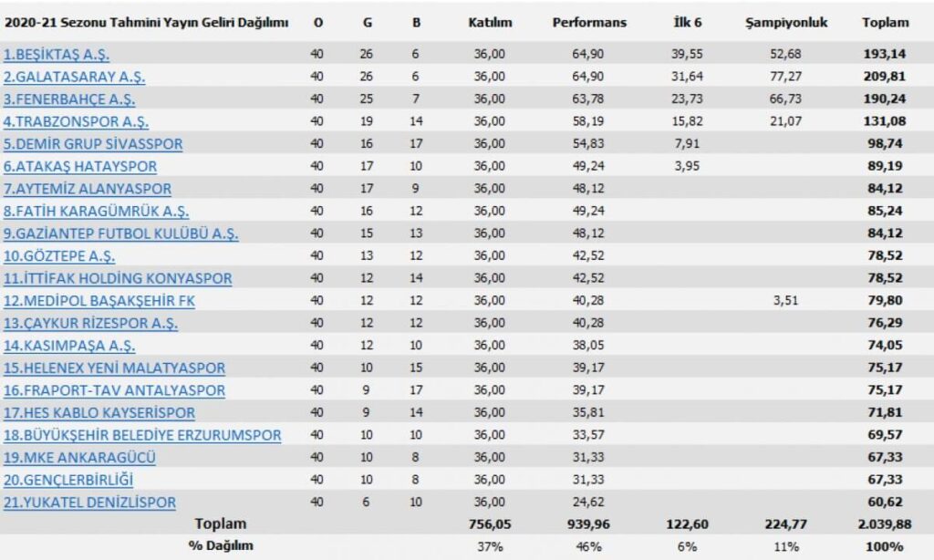Click the Şampiyonluk column header
The height and width of the screenshot is (560, 934).
pos(785,23)
